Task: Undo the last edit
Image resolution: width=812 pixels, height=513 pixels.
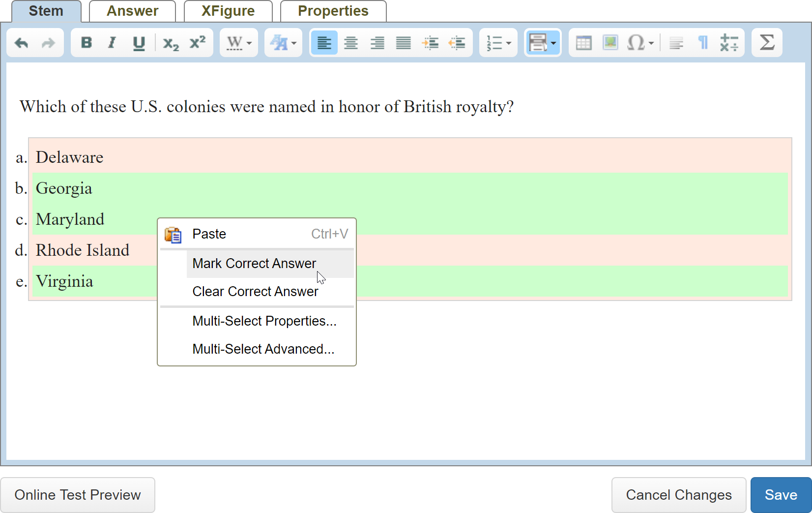Action: [22, 43]
